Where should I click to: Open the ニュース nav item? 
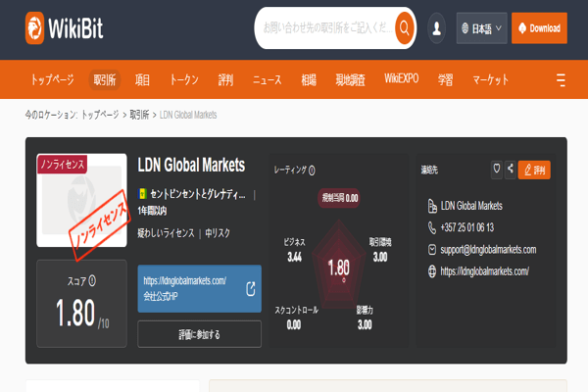click(267, 79)
